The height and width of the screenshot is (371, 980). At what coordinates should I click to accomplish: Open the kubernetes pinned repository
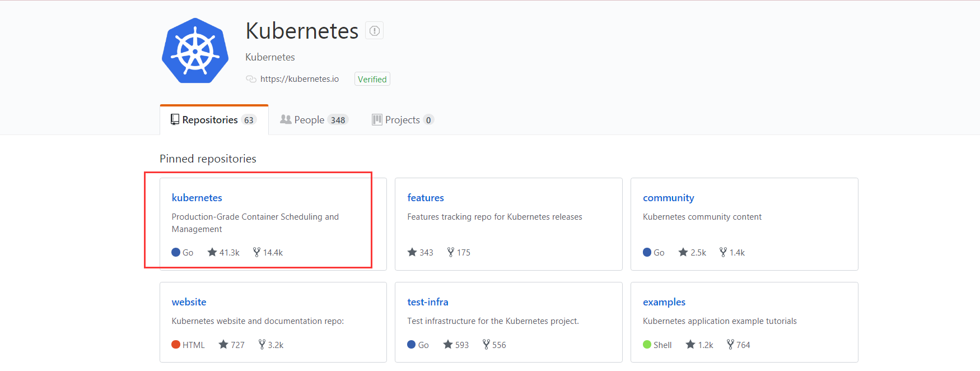tap(197, 198)
